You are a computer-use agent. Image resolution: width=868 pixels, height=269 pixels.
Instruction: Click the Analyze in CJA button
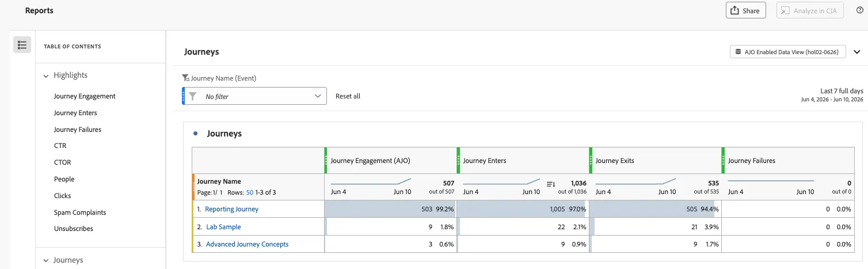point(809,10)
